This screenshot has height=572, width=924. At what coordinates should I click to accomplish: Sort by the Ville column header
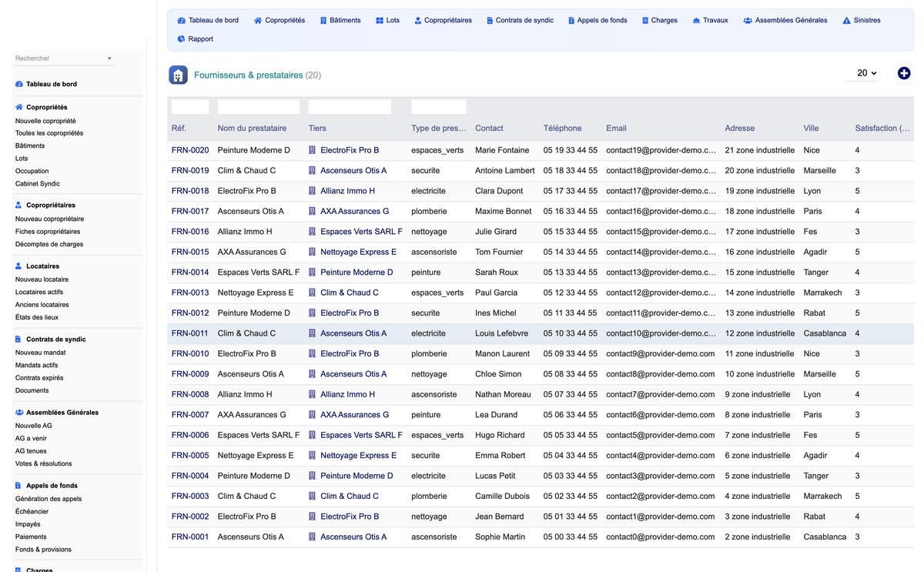tap(811, 129)
